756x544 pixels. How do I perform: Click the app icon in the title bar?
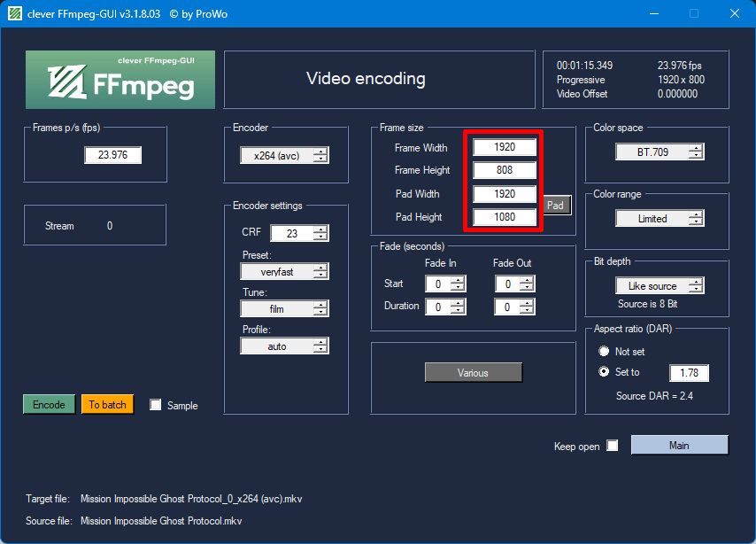[x=15, y=13]
